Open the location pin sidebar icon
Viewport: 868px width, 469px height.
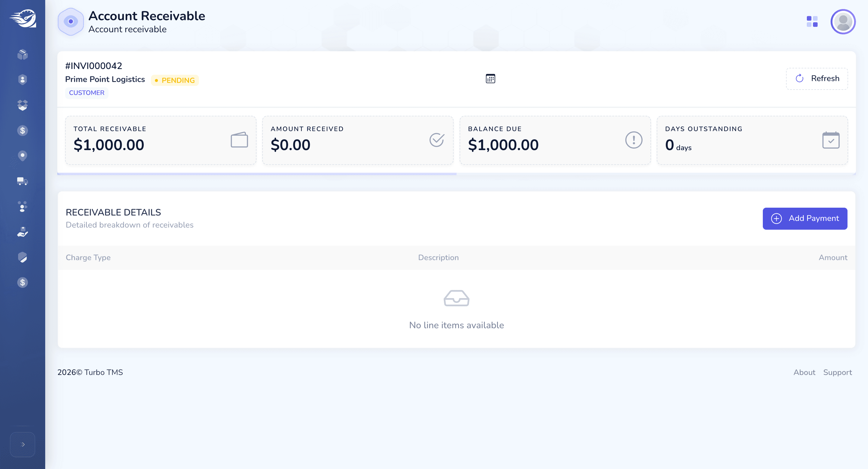tap(23, 156)
